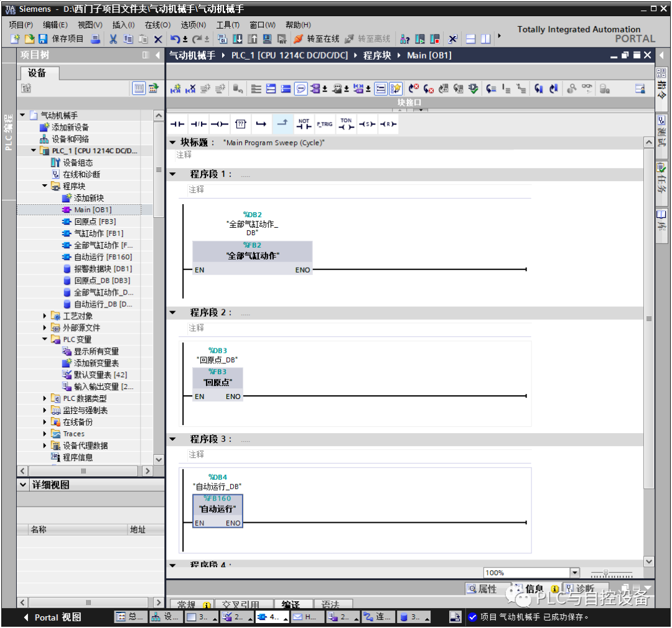672x628 pixels.
Task: Expand the 监控与强制表 folder
Action: [45, 410]
